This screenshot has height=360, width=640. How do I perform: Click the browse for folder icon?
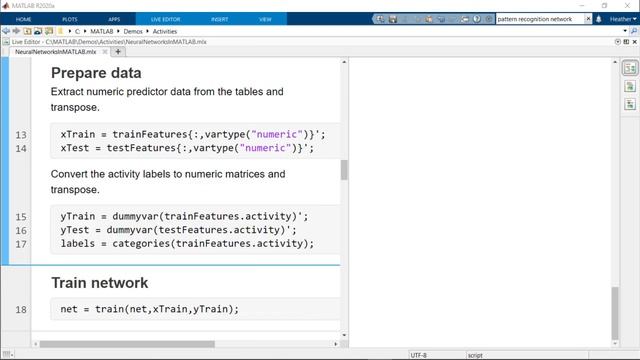(49, 31)
